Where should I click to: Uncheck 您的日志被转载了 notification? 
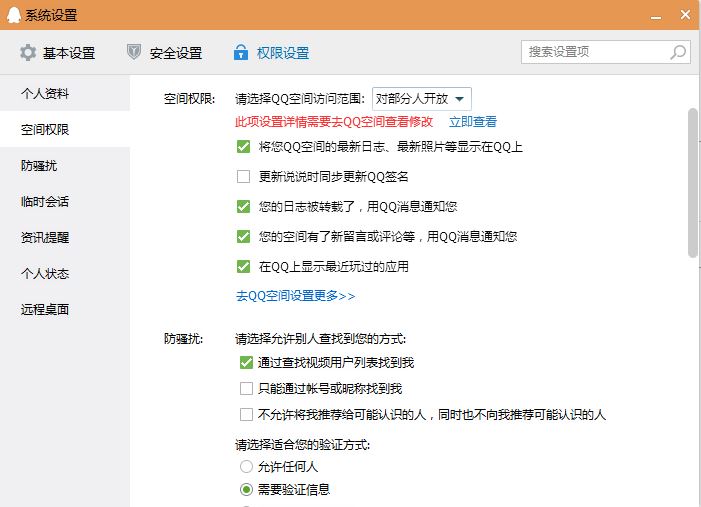point(243,207)
